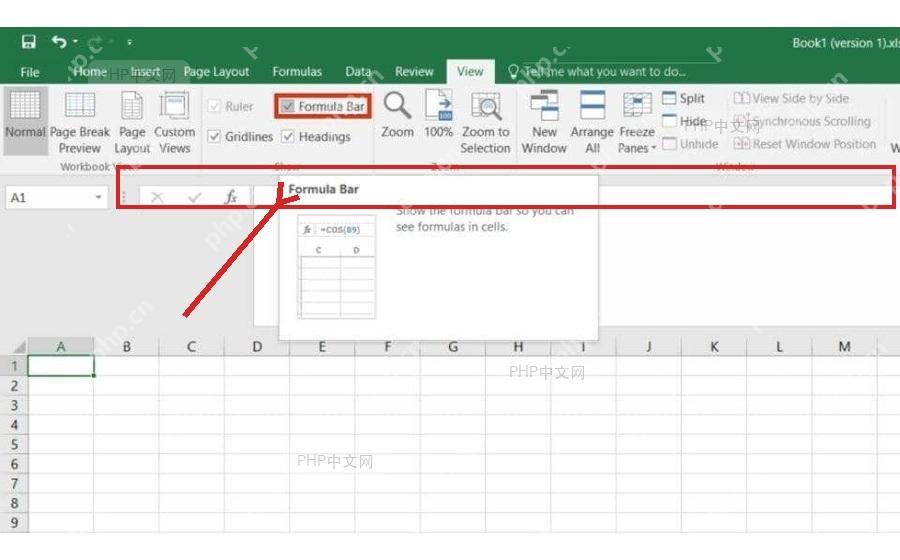
Task: Select row 3 header
Action: (14, 405)
